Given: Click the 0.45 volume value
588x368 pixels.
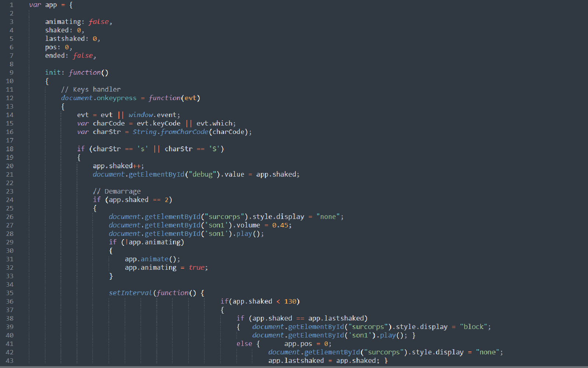Looking at the screenshot, I should pyautogui.click(x=281, y=225).
